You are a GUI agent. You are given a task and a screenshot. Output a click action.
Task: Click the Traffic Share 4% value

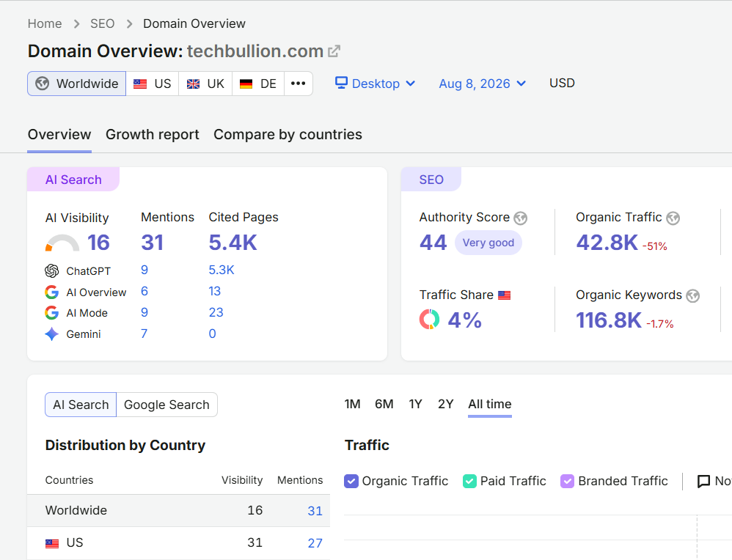[x=464, y=320]
